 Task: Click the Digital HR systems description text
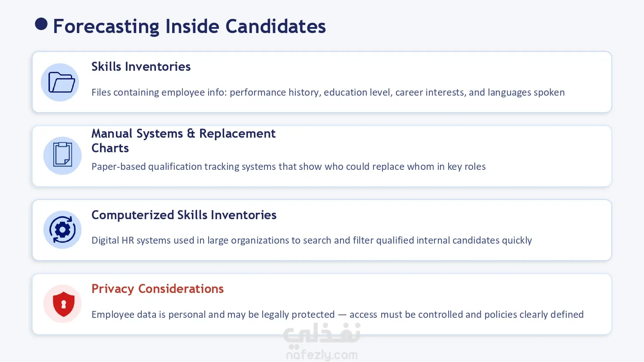(x=312, y=240)
